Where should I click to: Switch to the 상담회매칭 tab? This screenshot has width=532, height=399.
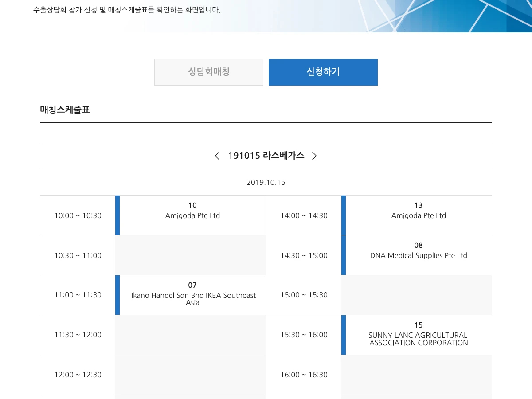(209, 72)
